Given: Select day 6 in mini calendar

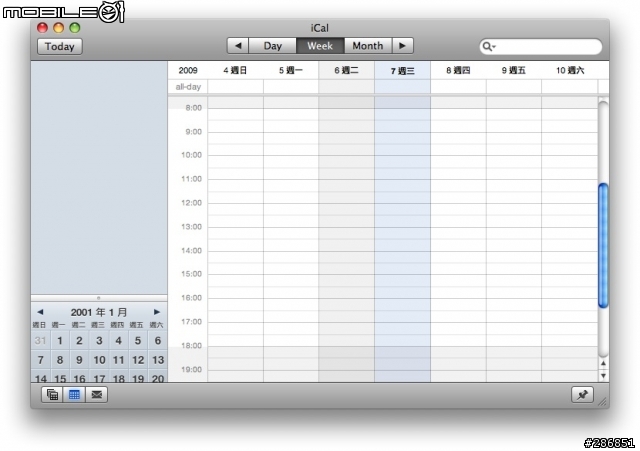Looking at the screenshot, I should click(x=158, y=340).
